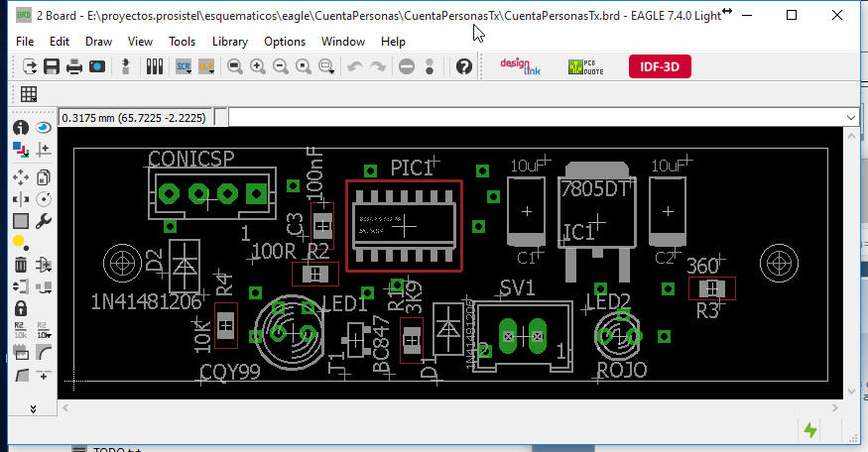This screenshot has height=452, width=868.
Task: Print the board layout
Action: [x=74, y=67]
